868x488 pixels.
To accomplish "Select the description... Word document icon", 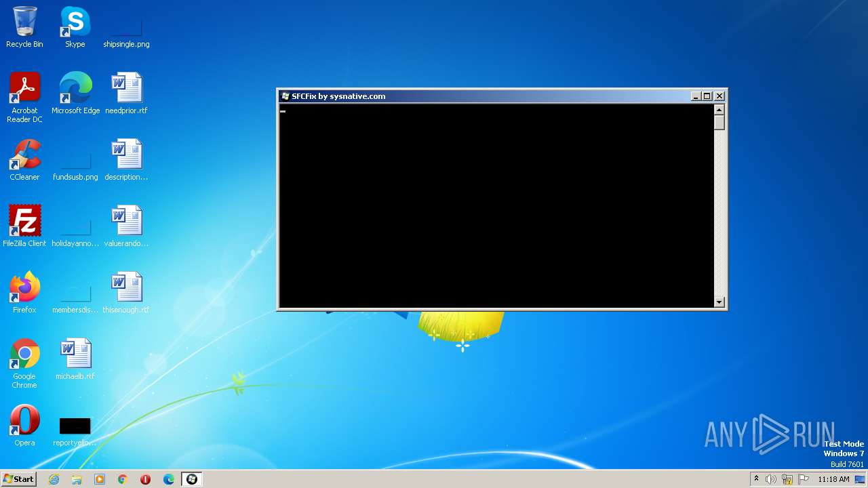I will click(x=126, y=160).
